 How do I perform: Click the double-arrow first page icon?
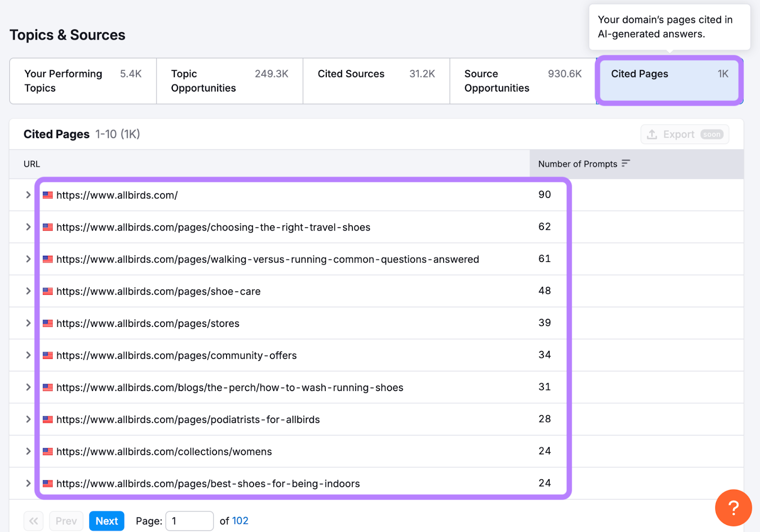point(33,521)
